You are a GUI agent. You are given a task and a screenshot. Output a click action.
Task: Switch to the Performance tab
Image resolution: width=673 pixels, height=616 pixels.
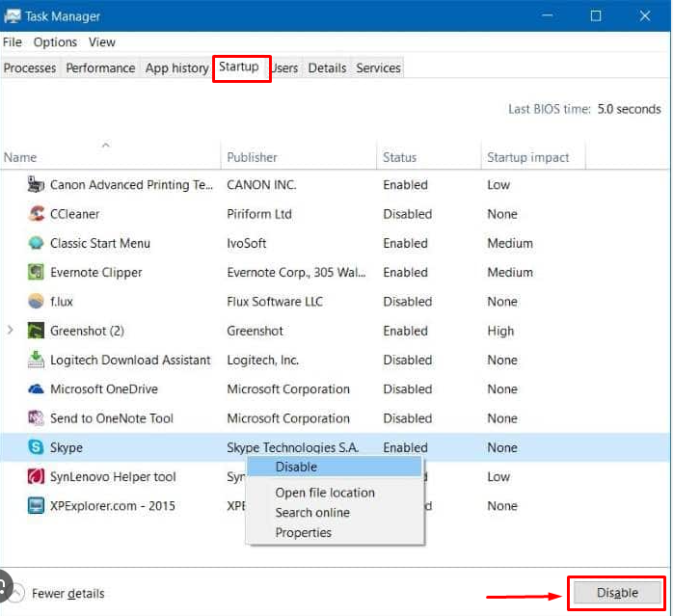click(100, 68)
